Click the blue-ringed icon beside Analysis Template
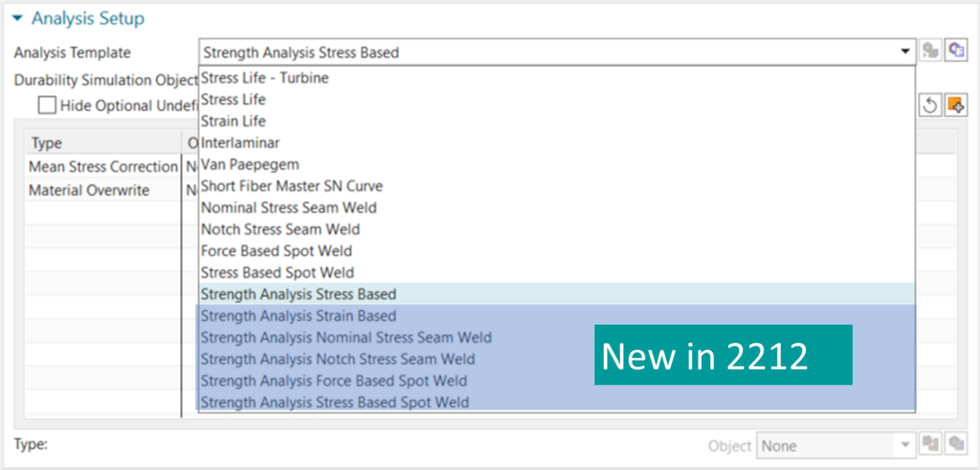 (x=954, y=52)
